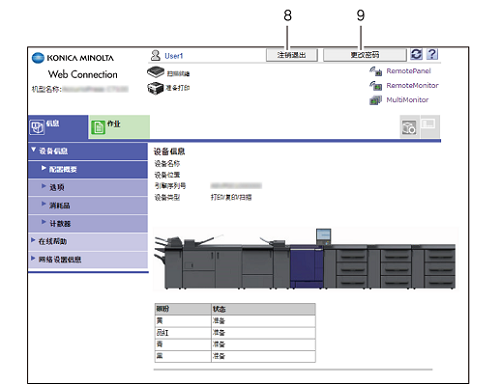Click the 打印/复印/扫描 device type value

pyautogui.click(x=231, y=197)
